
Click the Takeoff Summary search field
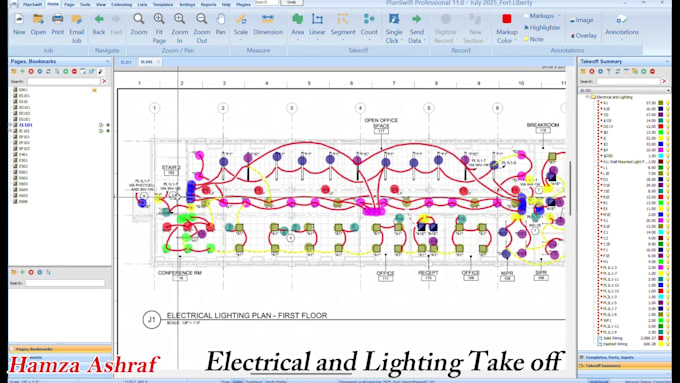click(628, 82)
